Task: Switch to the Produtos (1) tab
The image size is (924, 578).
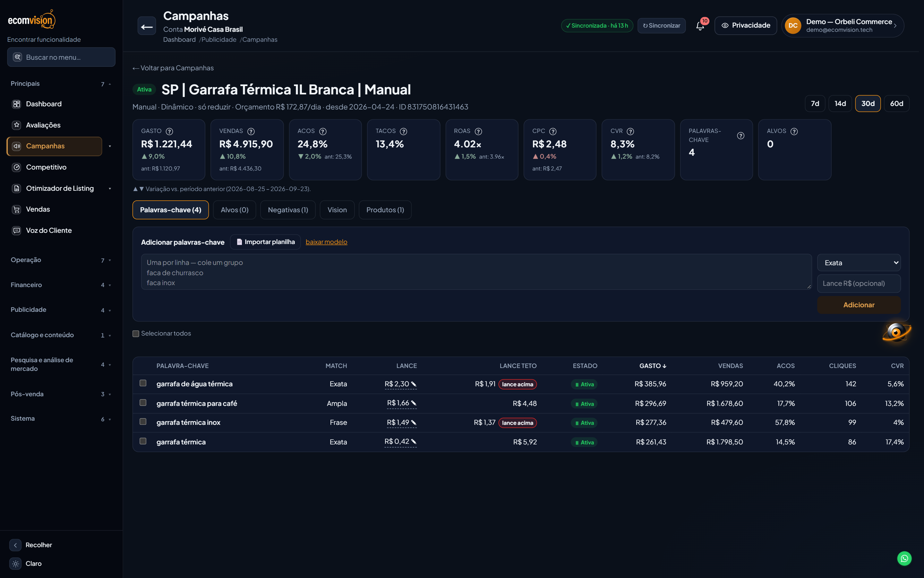Action: (x=385, y=210)
